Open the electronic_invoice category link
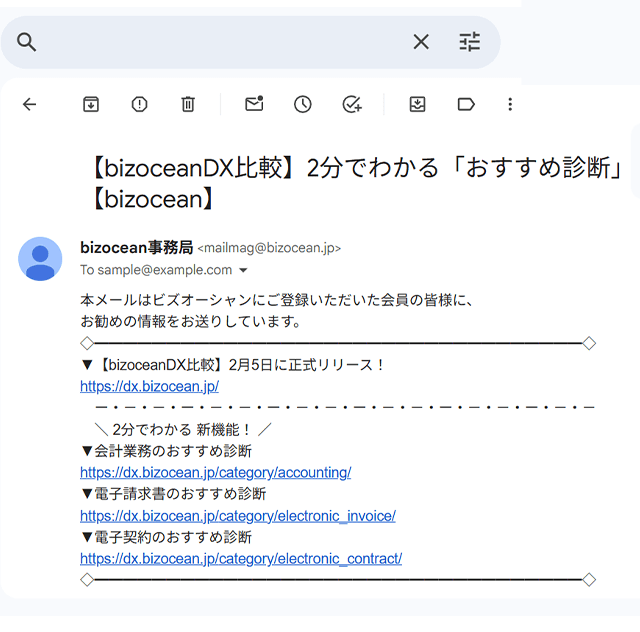Viewport: 640px width, 632px height. coord(238,516)
